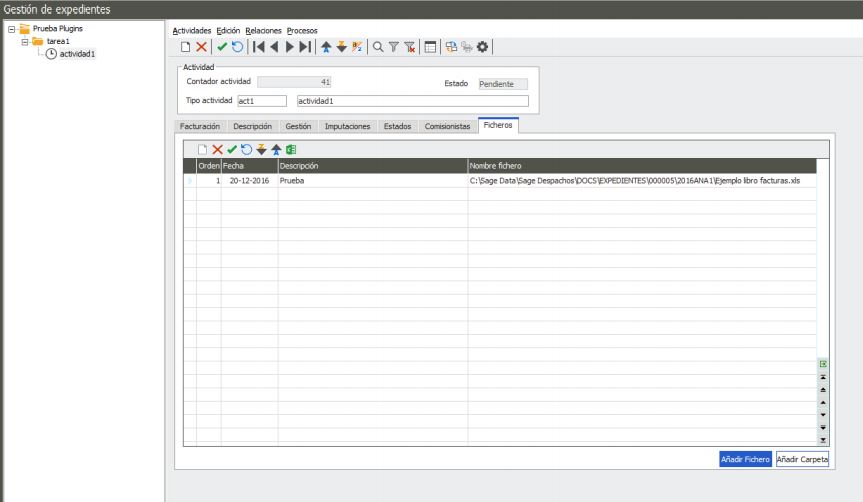Click the page-down arrow in the grid scroller
Viewport: 863px width, 502px height.
coord(823,428)
